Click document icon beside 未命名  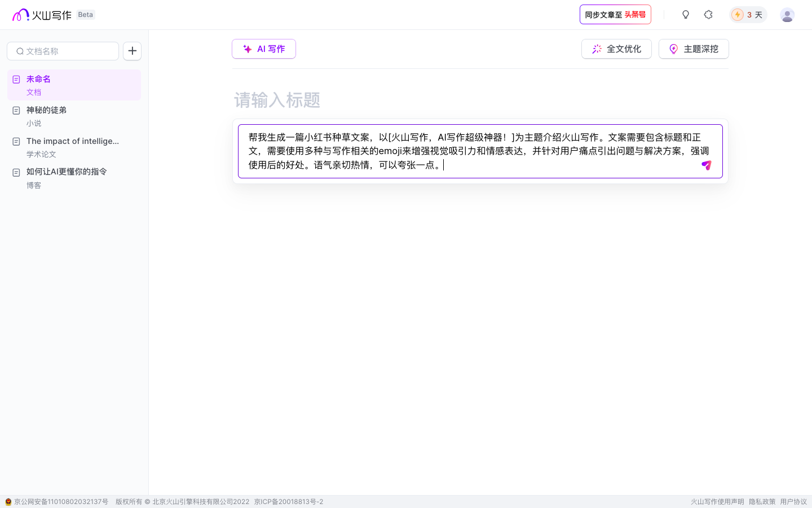[16, 80]
